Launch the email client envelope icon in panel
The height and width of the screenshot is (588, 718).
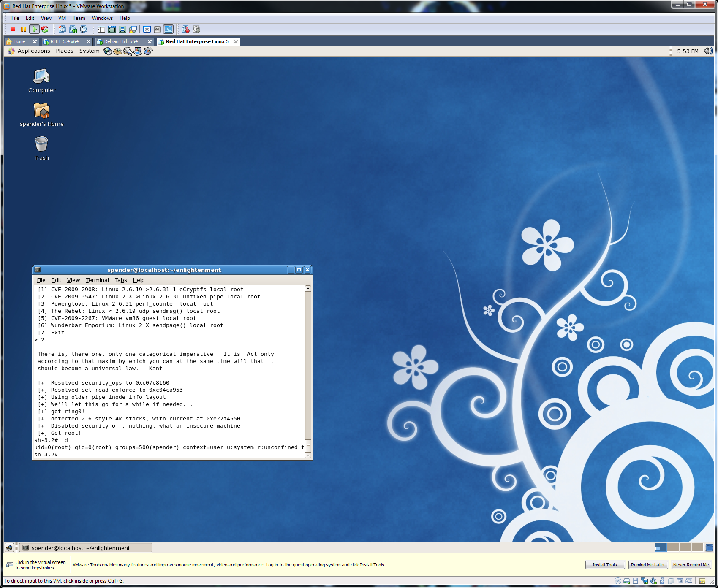pos(118,51)
